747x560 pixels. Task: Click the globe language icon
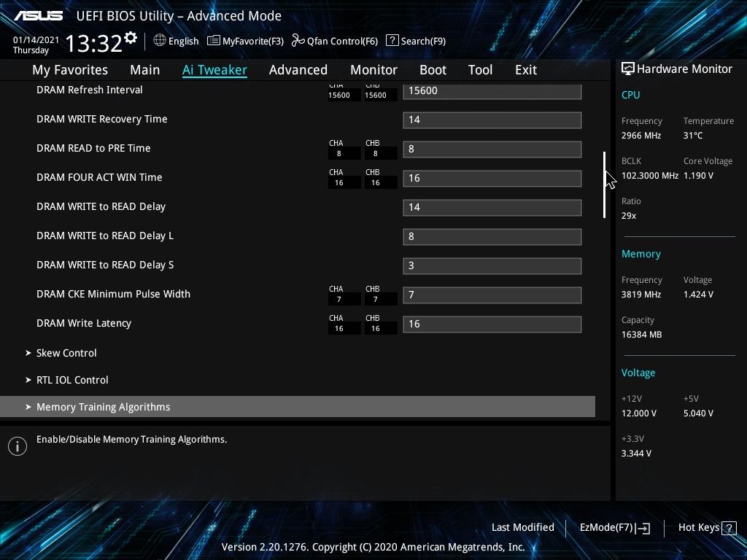[160, 41]
